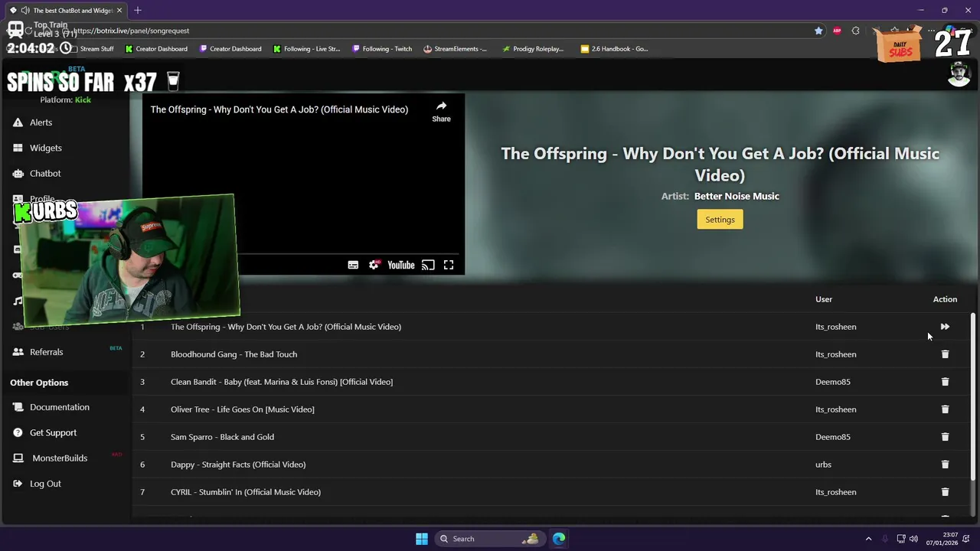This screenshot has width=980, height=551.
Task: Select Oliver Tree - Life Goes On title
Action: point(243,409)
